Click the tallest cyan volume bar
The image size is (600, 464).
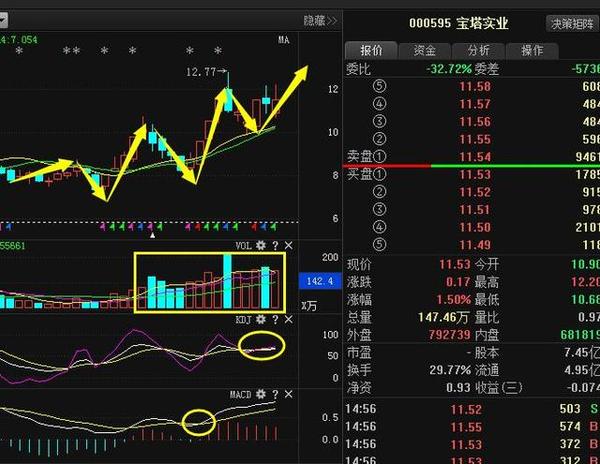[227, 282]
